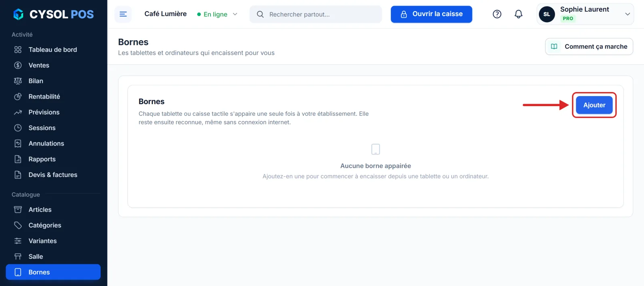Click the Ajouter button

click(594, 105)
